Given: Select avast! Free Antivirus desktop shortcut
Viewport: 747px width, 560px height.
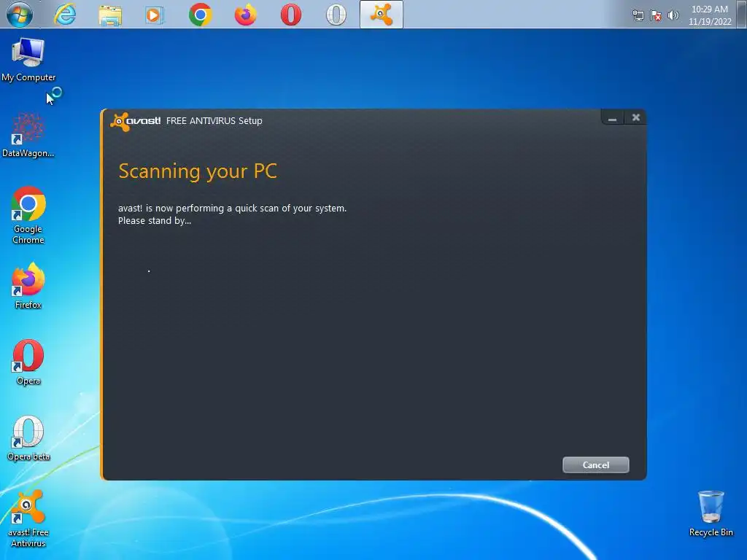Looking at the screenshot, I should 28,519.
